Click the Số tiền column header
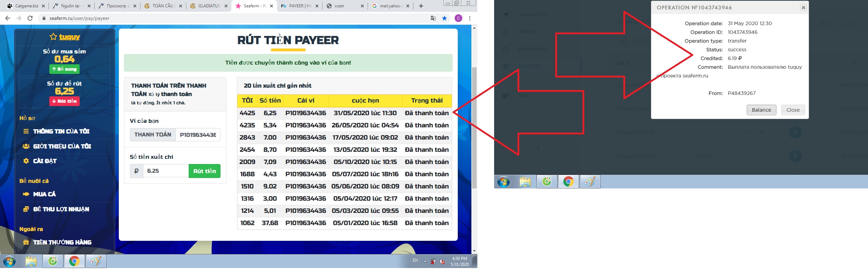 (270, 101)
